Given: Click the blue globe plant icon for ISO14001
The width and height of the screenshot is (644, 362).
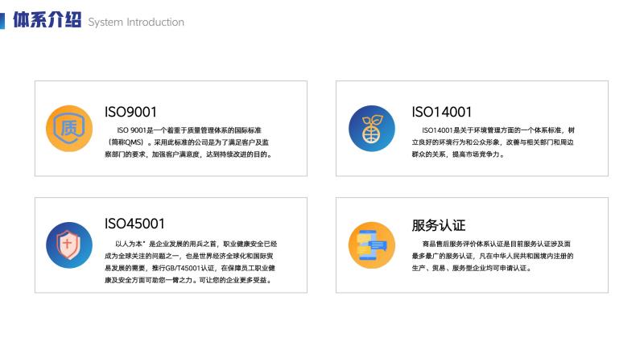Looking at the screenshot, I should click(371, 129).
